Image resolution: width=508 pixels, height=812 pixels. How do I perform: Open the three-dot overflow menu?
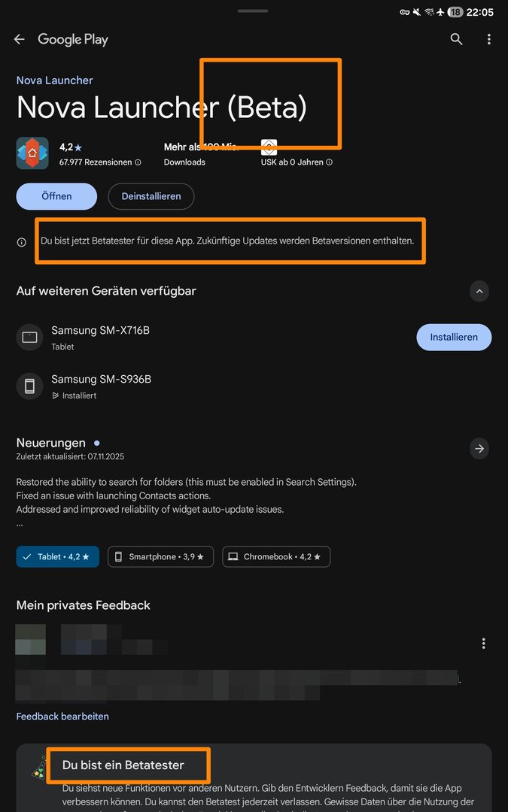click(x=489, y=39)
